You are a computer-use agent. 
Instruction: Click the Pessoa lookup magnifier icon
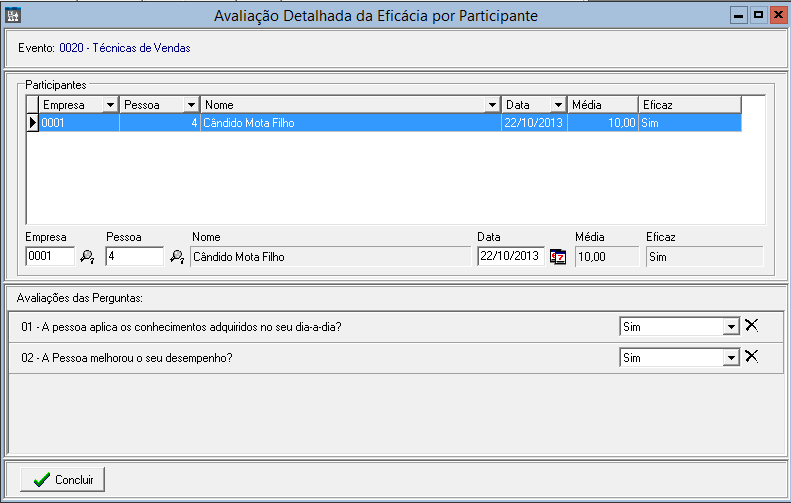177,257
